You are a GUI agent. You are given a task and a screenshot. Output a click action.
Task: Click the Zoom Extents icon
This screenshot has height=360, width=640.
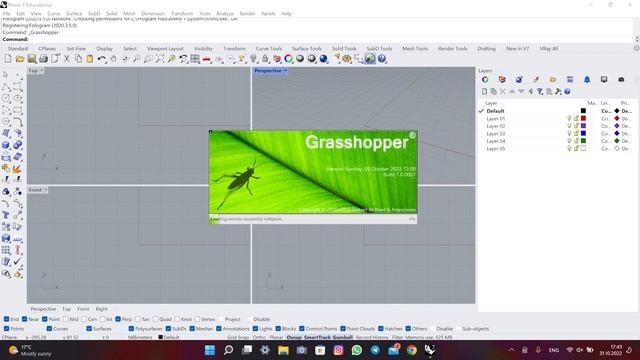coord(160,59)
